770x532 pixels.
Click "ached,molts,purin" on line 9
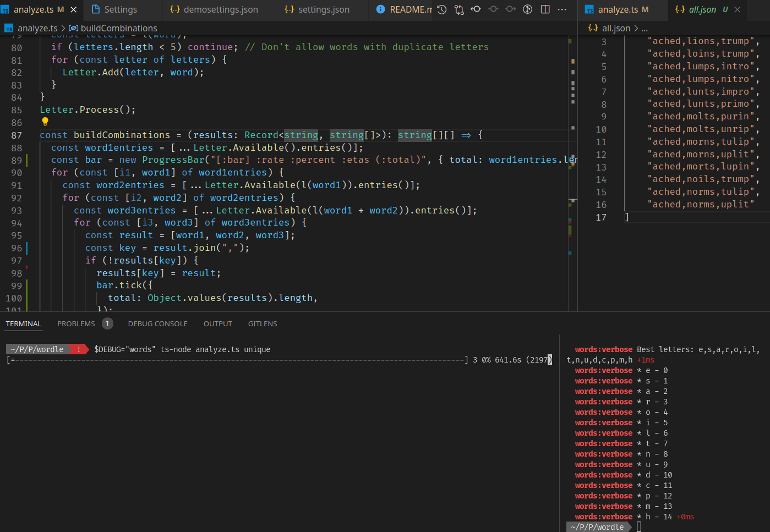pyautogui.click(x=701, y=117)
